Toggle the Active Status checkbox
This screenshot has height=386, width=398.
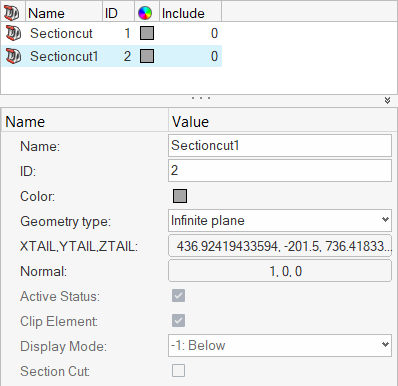point(178,296)
